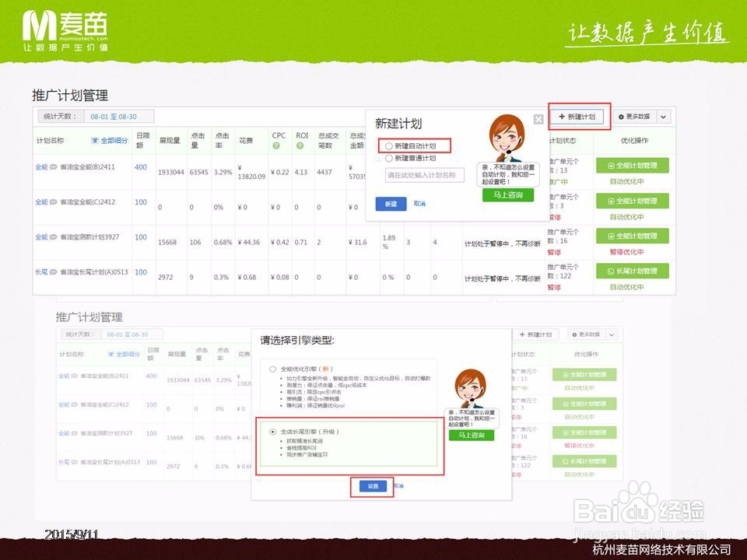Click the blue 新建 button in 新建计划 dialog

(391, 202)
